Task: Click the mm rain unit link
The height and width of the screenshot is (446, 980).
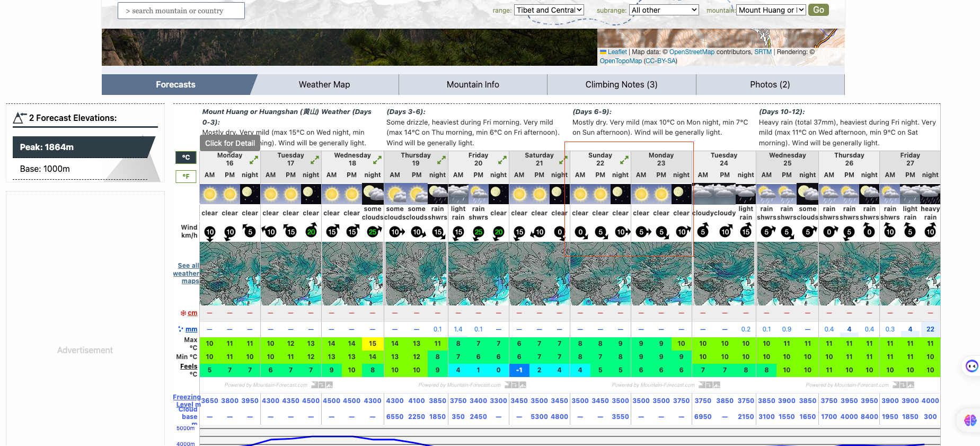Action: tap(191, 329)
